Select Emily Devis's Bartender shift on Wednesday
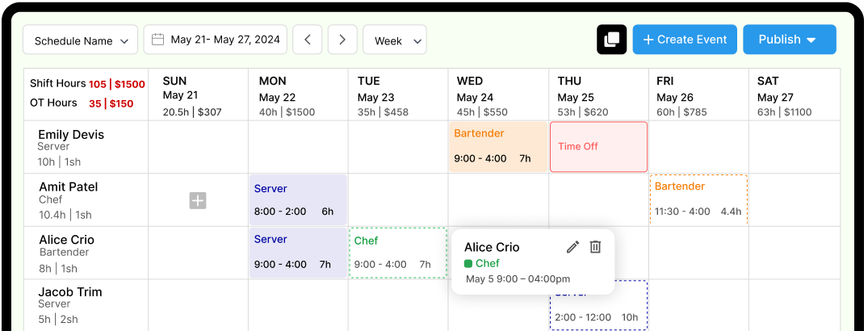The width and height of the screenshot is (868, 331). [x=497, y=146]
